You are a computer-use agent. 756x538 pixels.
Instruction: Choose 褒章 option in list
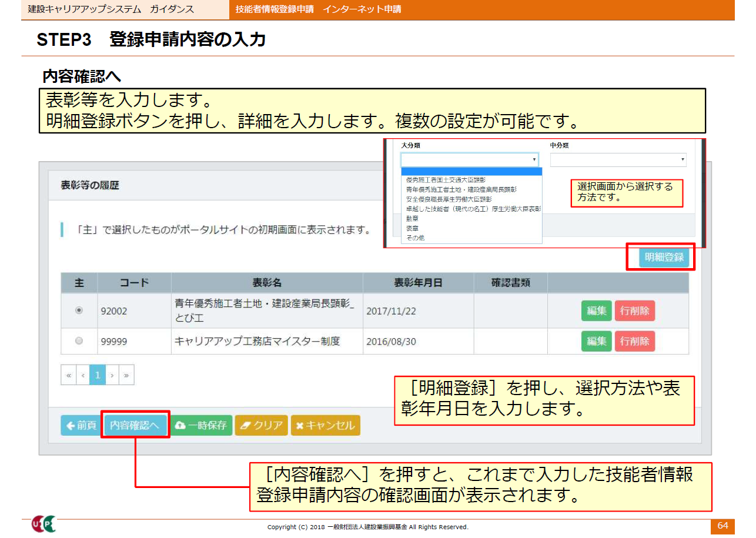tap(471, 228)
